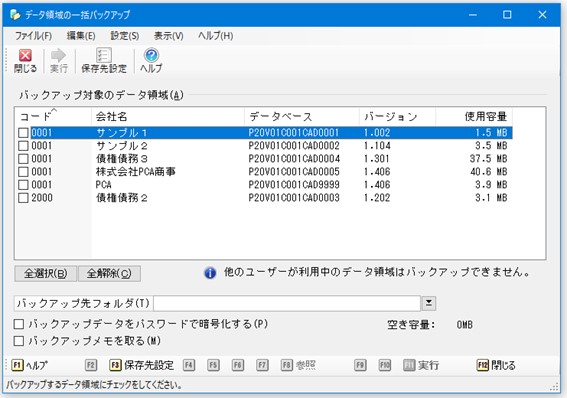Sort by データベース column header
The height and width of the screenshot is (398, 567).
tap(302, 116)
